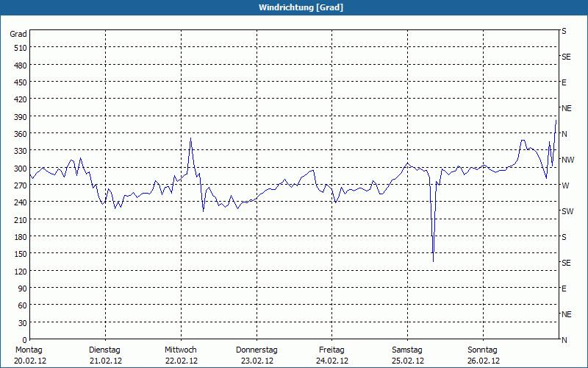Pick the date 24.02.12
This screenshot has height=368, width=588.
[332, 361]
